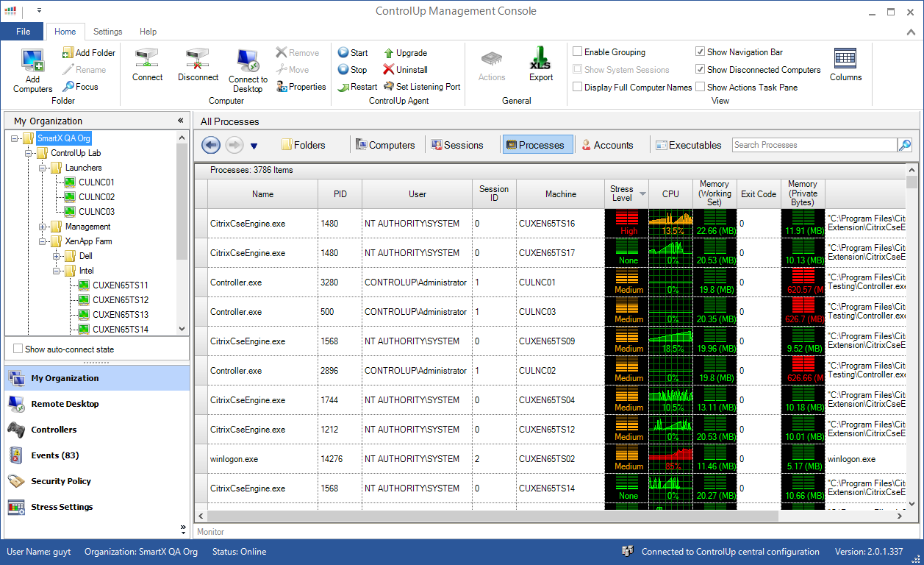Expand navigation pane overflow chevron

pyautogui.click(x=183, y=528)
